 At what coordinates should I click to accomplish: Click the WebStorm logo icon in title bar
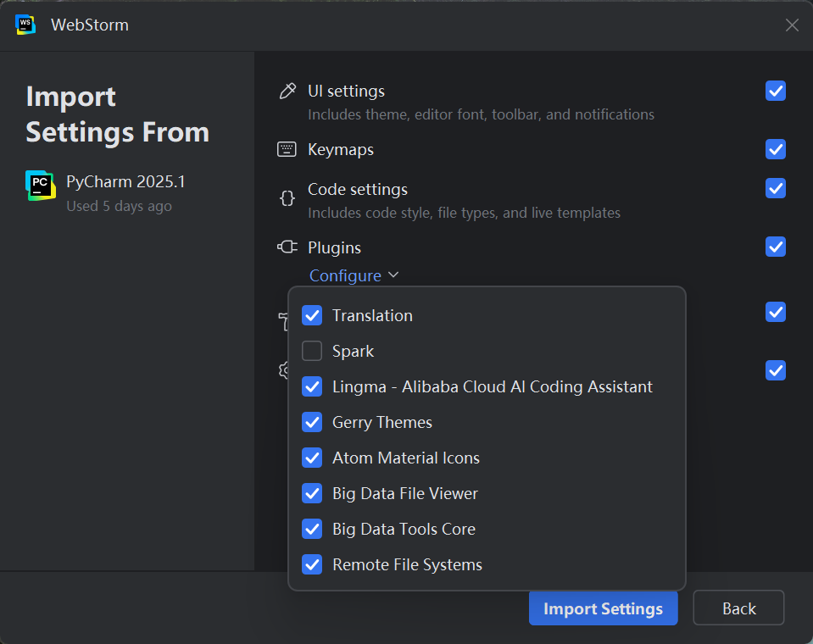pos(25,25)
